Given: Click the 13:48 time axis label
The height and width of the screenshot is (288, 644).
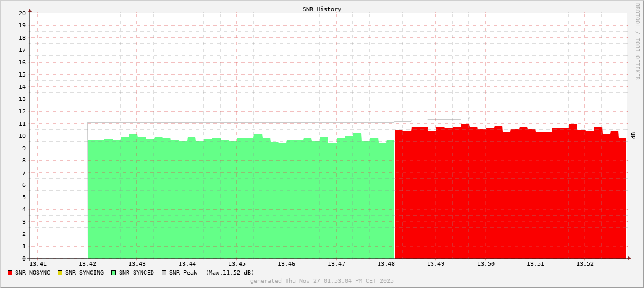Looking at the screenshot, I should click(386, 264).
